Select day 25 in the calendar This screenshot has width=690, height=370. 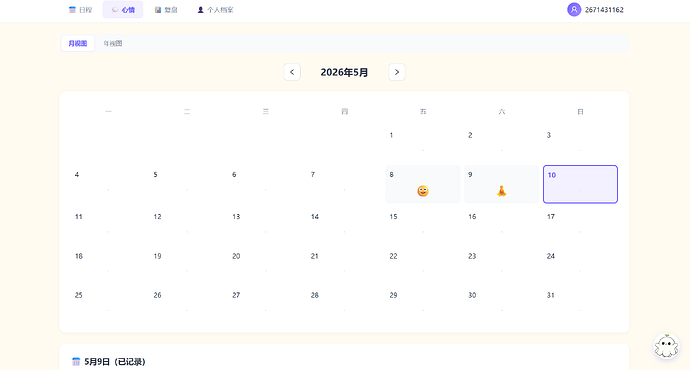pos(108,304)
